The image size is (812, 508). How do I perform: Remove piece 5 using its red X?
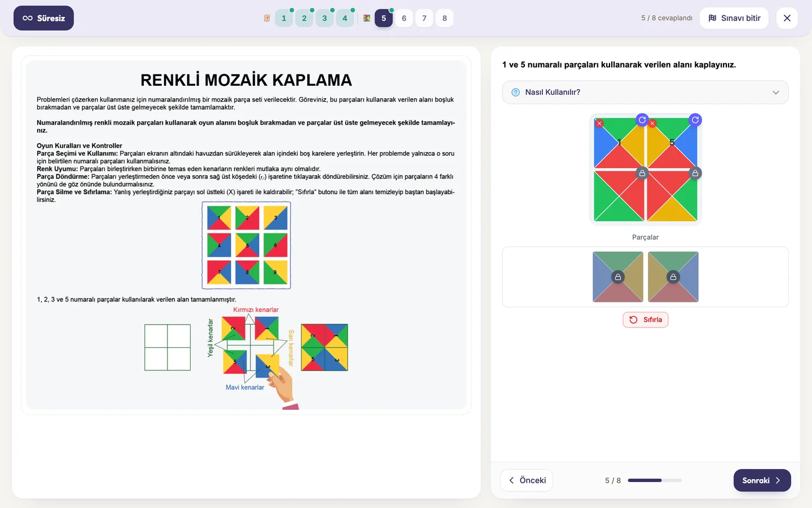point(652,123)
